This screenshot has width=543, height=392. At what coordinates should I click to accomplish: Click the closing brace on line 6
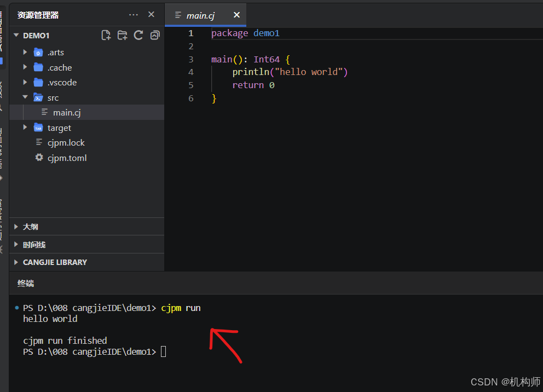[214, 99]
